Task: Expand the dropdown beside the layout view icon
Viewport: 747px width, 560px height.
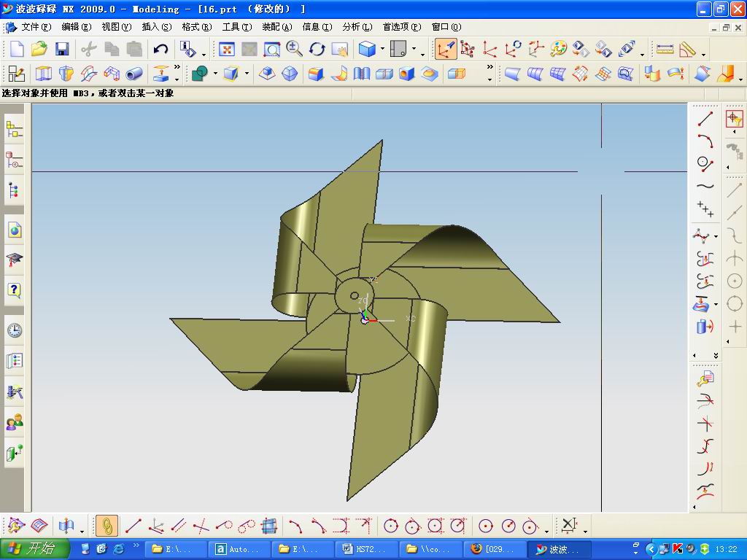Action: [414, 49]
